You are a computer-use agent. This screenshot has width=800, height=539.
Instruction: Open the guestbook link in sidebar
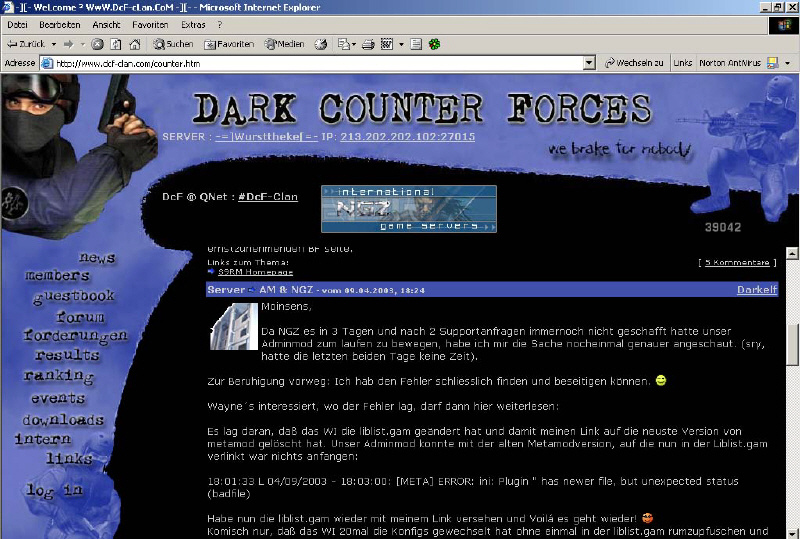tap(73, 297)
